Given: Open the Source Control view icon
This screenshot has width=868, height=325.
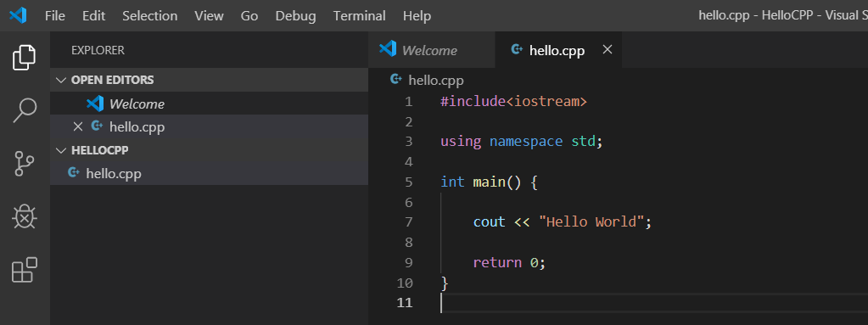Looking at the screenshot, I should (x=25, y=164).
